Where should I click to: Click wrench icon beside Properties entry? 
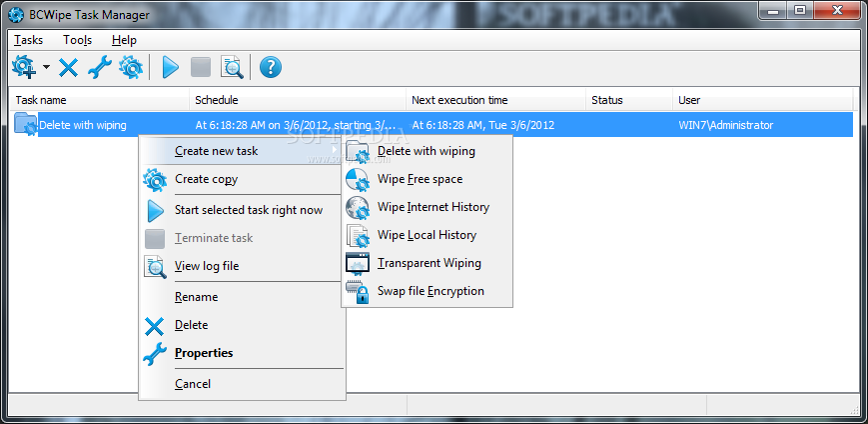pos(155,354)
